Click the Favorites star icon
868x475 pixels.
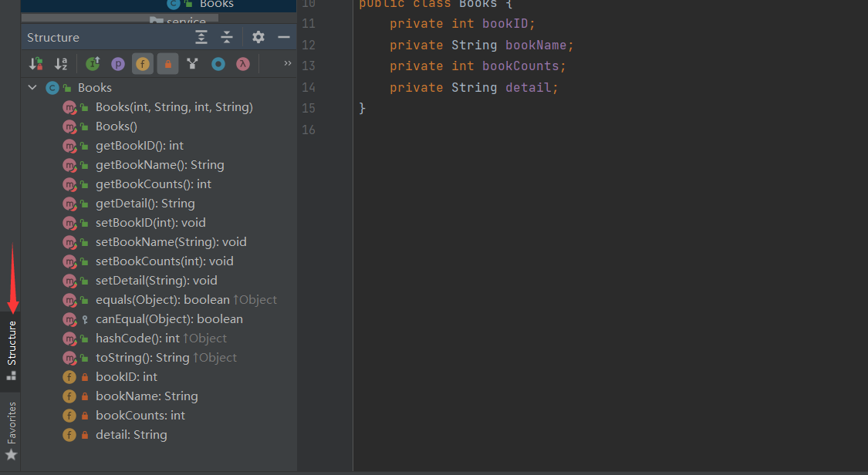pos(11,455)
